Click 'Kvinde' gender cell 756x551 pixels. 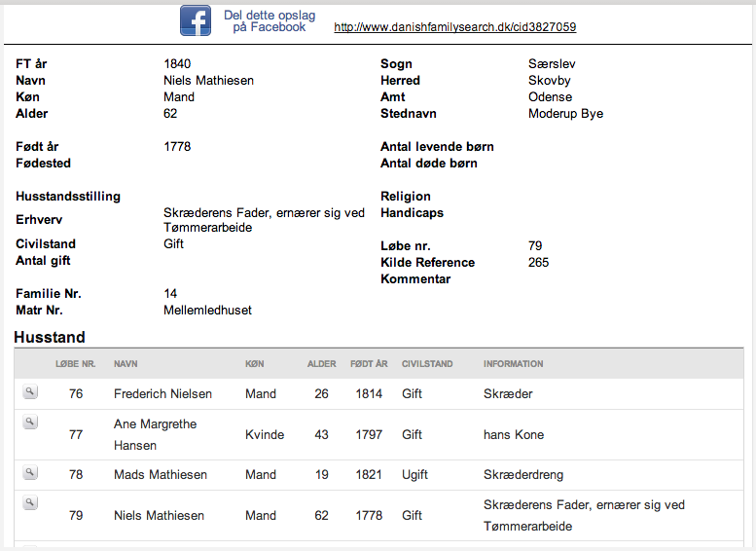click(265, 434)
